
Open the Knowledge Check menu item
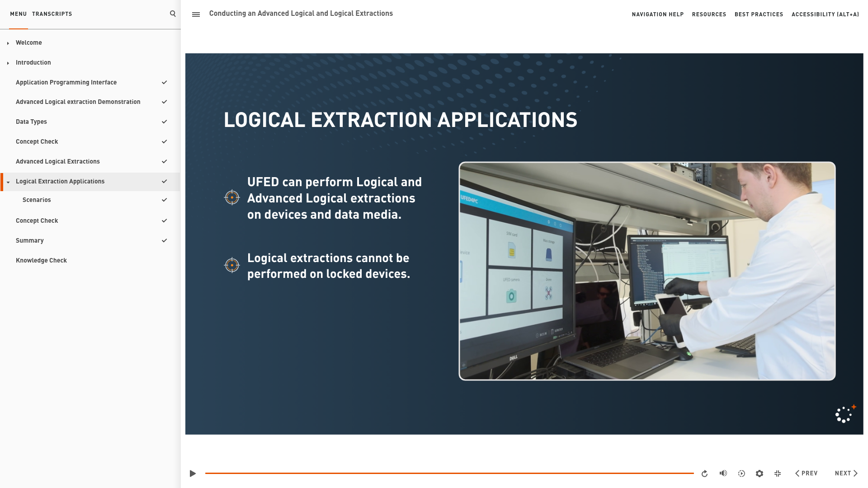pyautogui.click(x=41, y=260)
